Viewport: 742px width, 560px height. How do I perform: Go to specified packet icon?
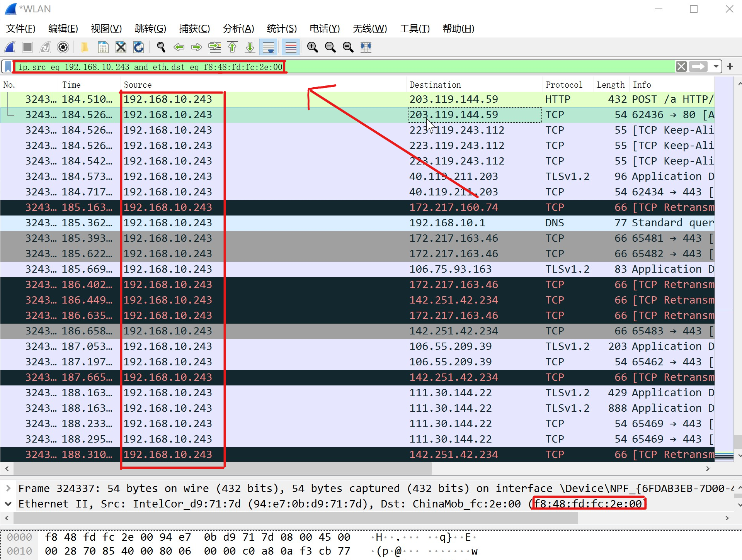214,47
